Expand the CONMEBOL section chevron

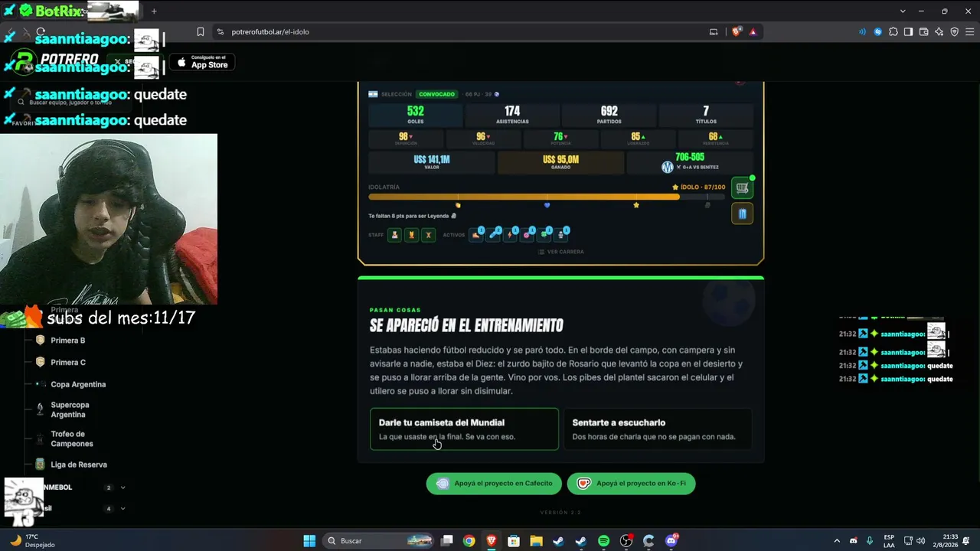coord(122,487)
